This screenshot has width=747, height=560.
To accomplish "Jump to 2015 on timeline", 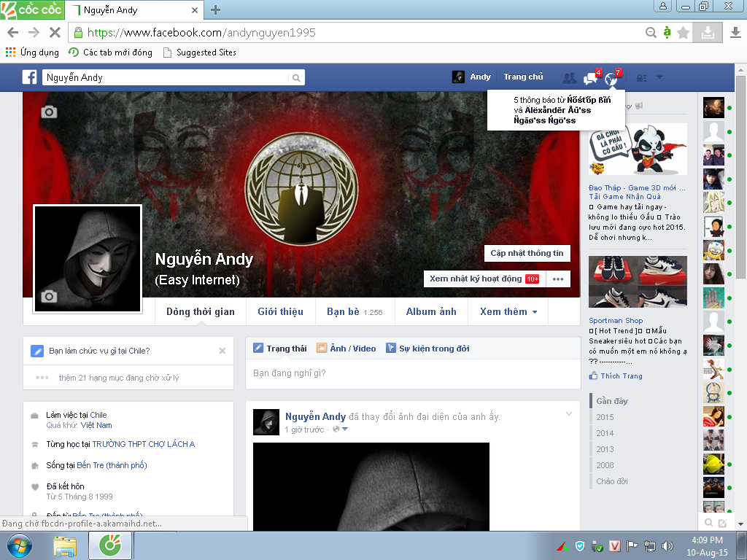I will coord(605,417).
